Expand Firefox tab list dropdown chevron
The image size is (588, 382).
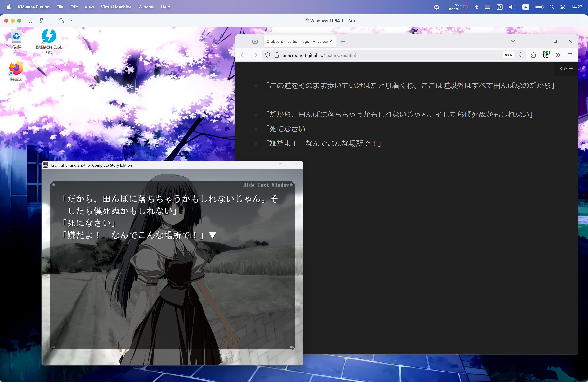click(513, 41)
